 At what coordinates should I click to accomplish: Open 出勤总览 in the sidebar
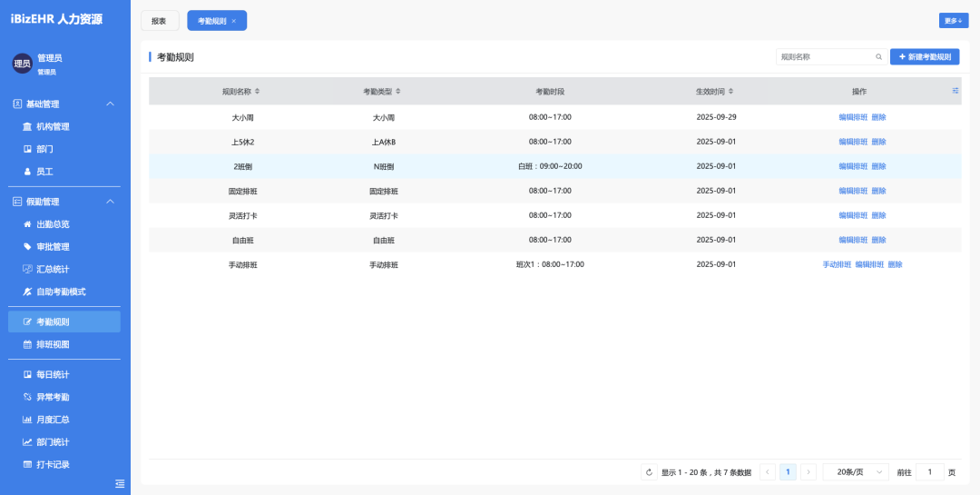(x=53, y=224)
